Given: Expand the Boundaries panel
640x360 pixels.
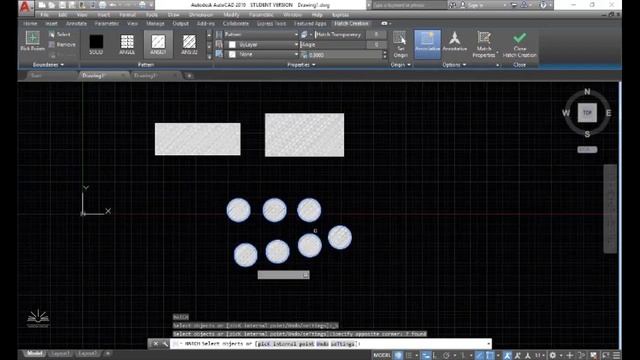Looking at the screenshot, I should pos(48,65).
